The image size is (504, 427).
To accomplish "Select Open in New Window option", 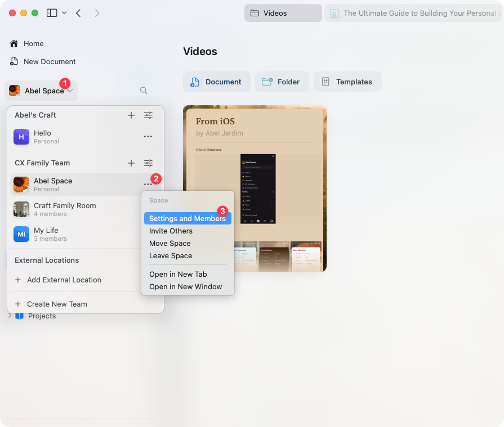I will tap(185, 287).
